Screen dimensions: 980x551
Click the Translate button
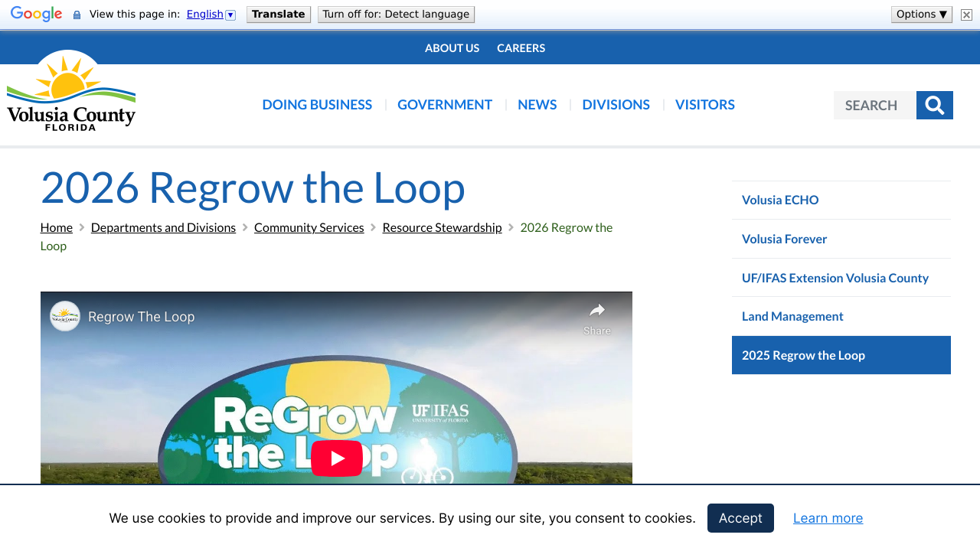tap(278, 15)
